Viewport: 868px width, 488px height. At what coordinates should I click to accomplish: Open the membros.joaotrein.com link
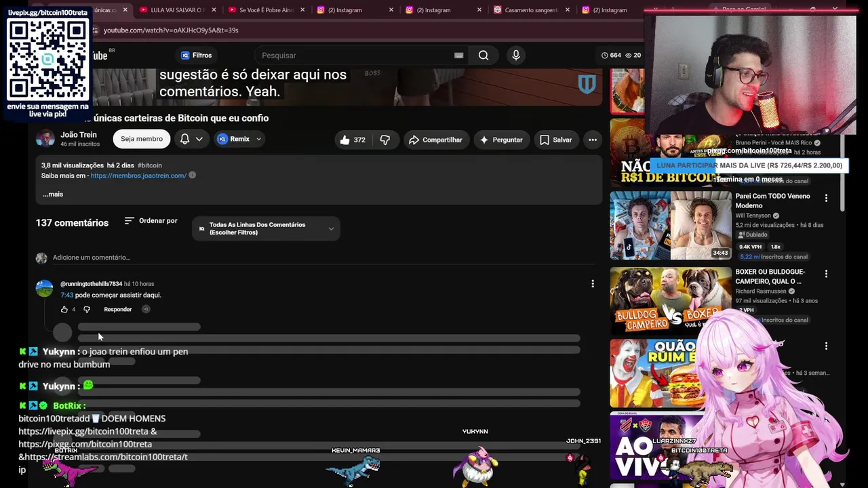138,176
